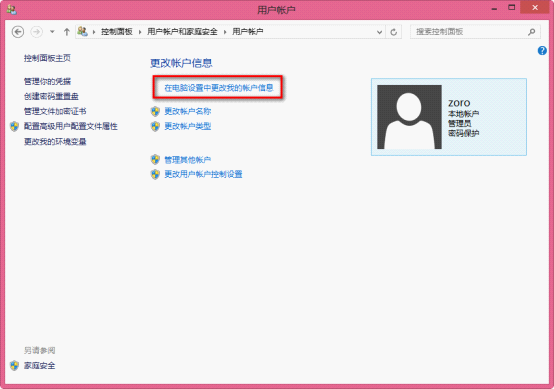Screen dimensions: 554x389
Task: Maximize the 用户帐户 window
Action: pos(511,8)
